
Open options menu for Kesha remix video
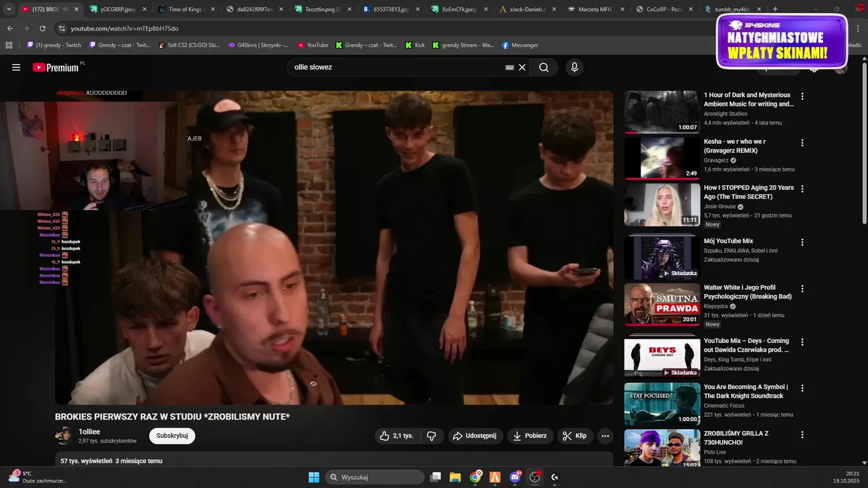pyautogui.click(x=802, y=143)
